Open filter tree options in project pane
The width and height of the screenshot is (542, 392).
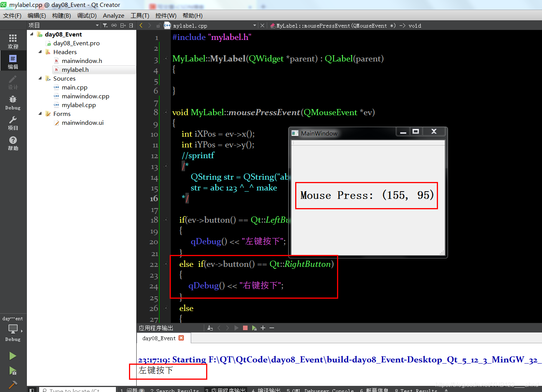pos(105,25)
